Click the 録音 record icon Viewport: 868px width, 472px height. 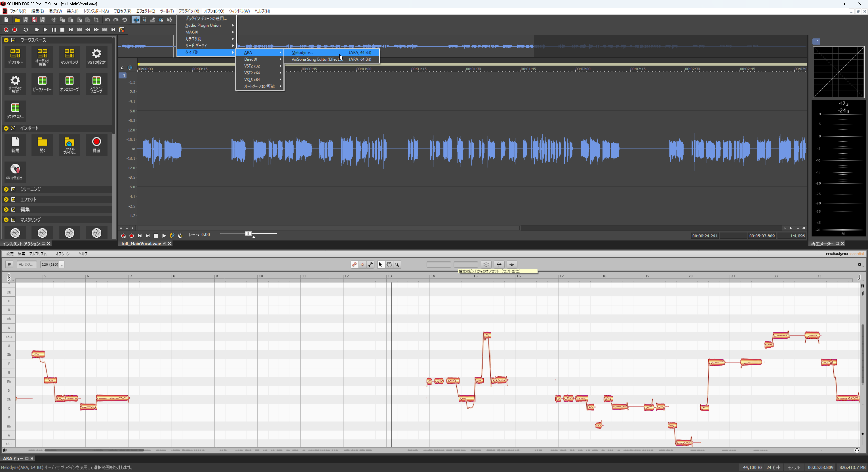click(96, 145)
